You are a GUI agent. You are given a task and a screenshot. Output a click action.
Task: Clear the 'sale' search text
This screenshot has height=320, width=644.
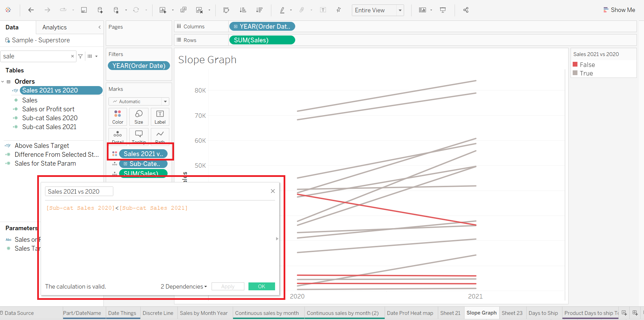pyautogui.click(x=72, y=56)
